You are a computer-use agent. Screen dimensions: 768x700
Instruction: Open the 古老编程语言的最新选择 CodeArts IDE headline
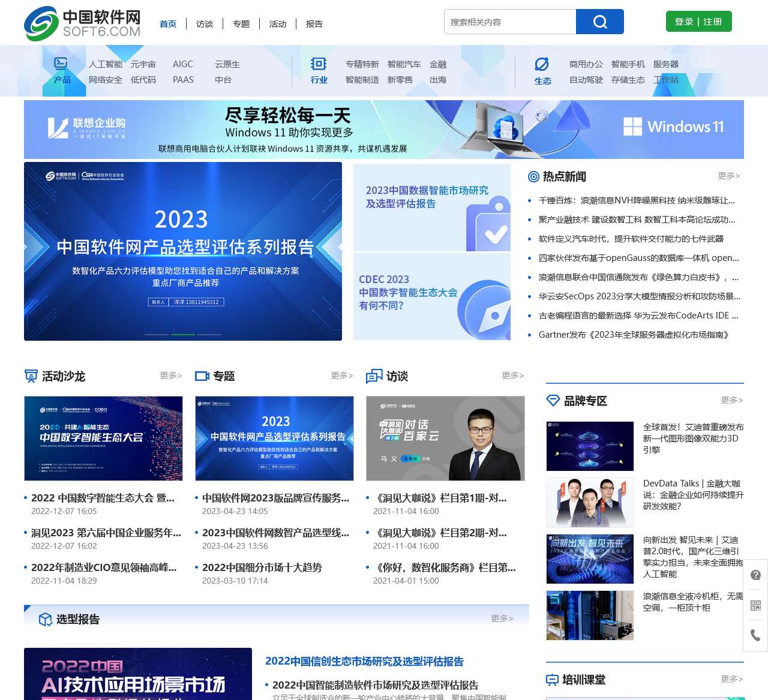point(638,316)
